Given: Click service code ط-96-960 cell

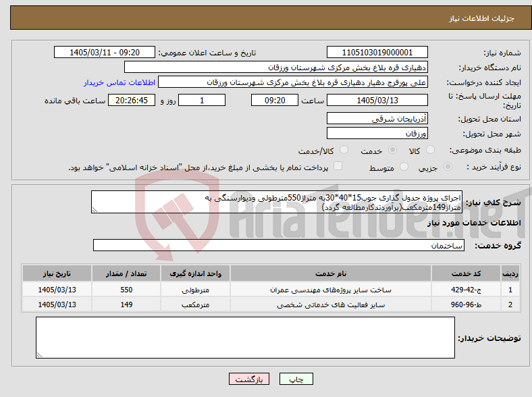Looking at the screenshot, I should coord(467,305).
